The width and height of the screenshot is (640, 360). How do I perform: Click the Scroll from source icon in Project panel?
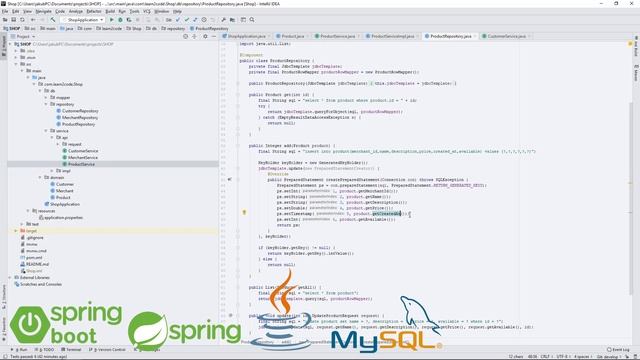click(x=186, y=36)
